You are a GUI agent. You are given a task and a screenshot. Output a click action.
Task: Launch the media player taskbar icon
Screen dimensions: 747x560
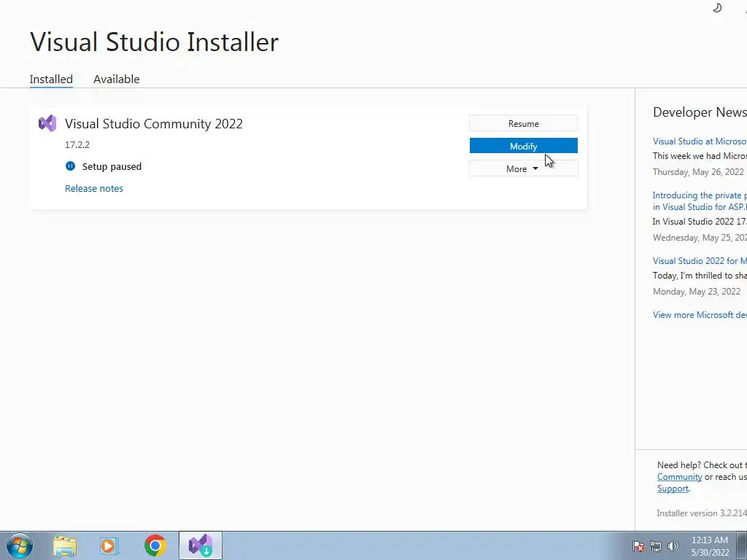(109, 545)
